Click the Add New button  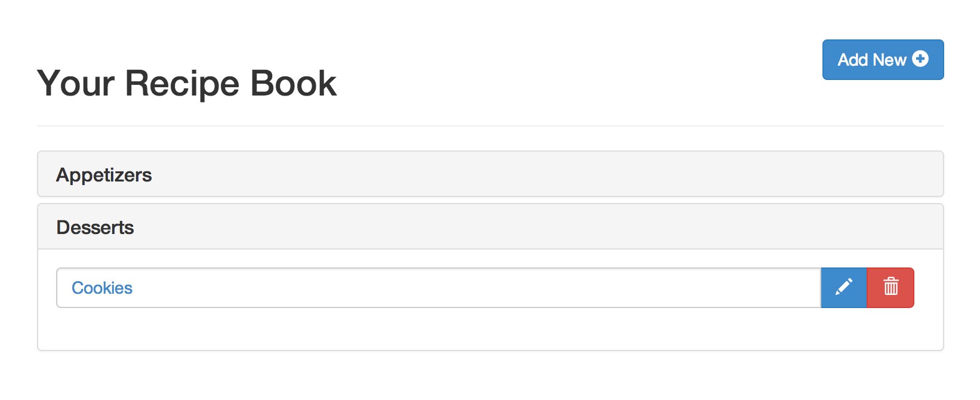point(882,60)
